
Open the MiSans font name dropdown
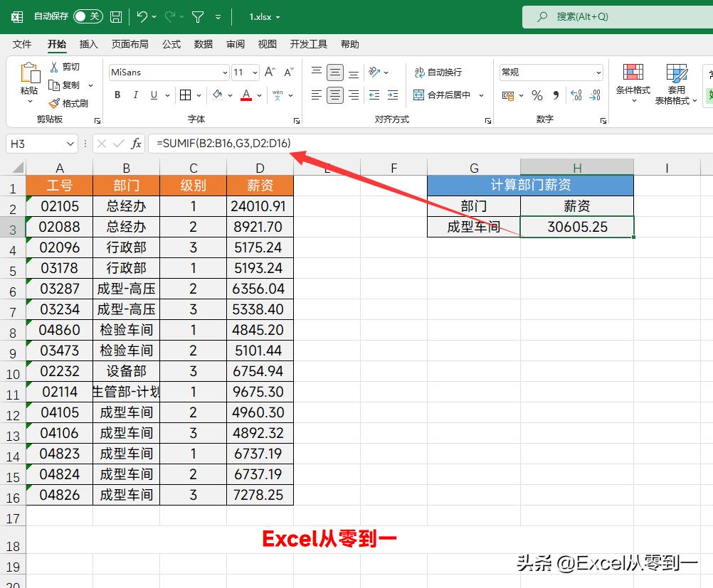225,72
